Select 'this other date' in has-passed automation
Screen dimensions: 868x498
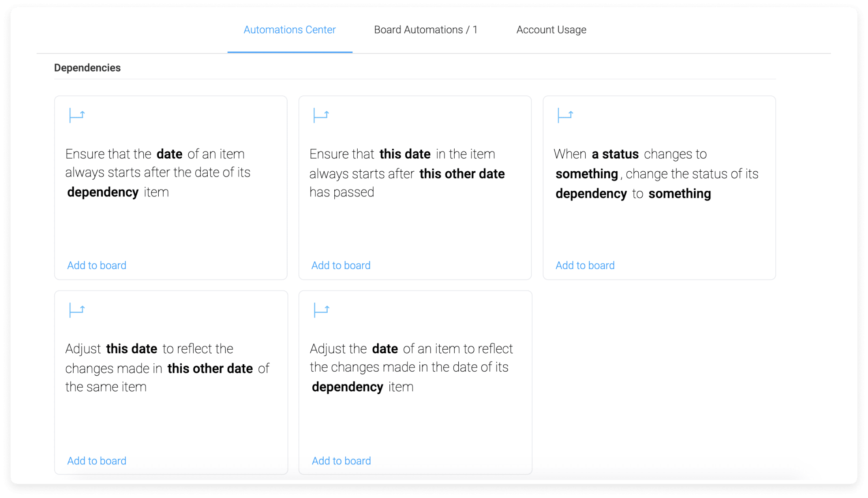click(462, 174)
